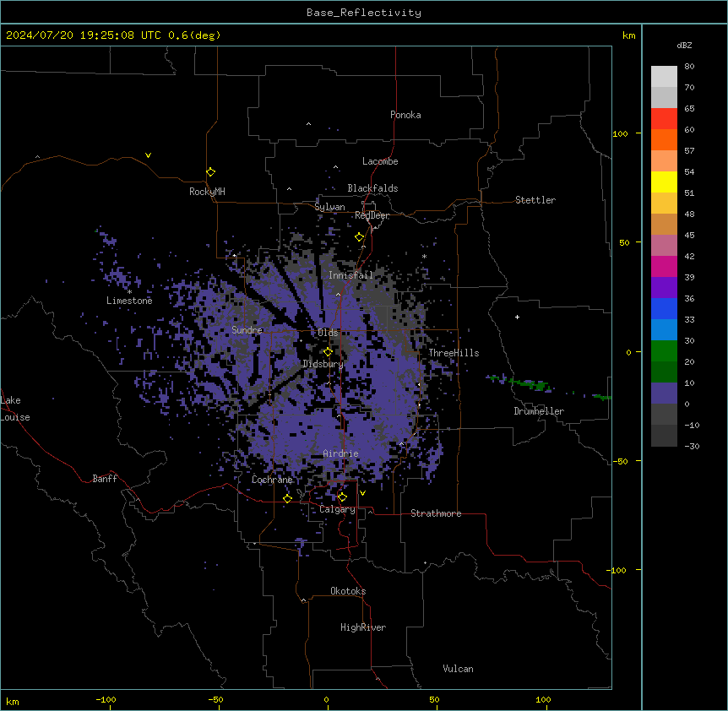The height and width of the screenshot is (711, 728).
Task: Click the Airdrie label
Action: click(x=340, y=453)
